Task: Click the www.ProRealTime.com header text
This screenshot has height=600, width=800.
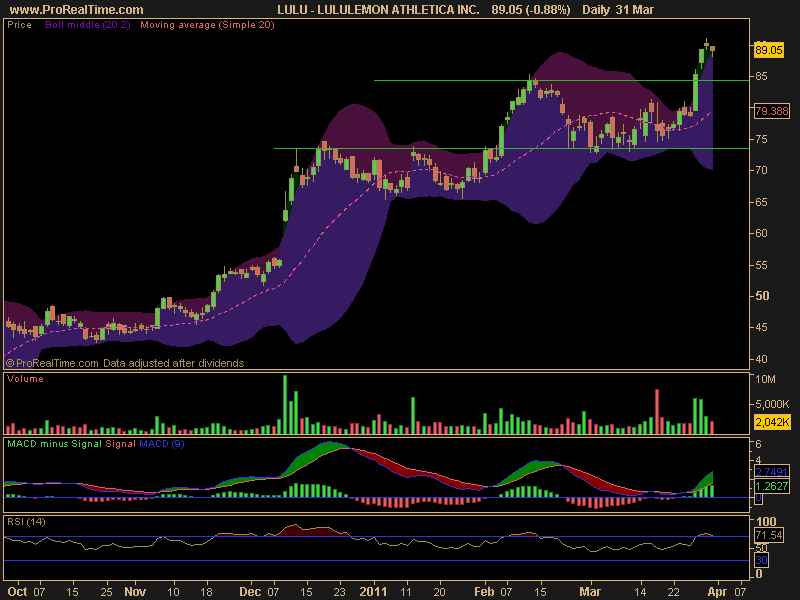Action: 76,9
